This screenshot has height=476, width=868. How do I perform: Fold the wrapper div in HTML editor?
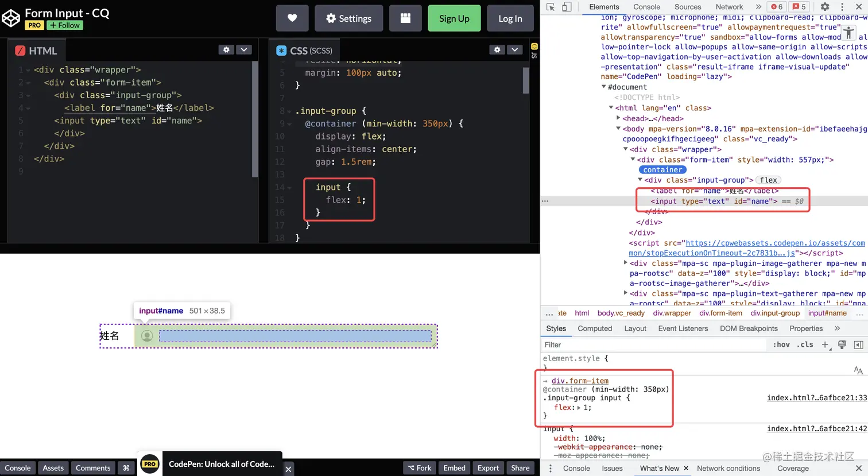pyautogui.click(x=28, y=70)
